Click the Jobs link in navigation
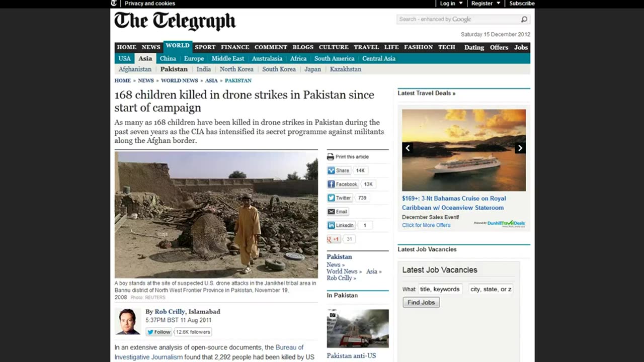 521,48
